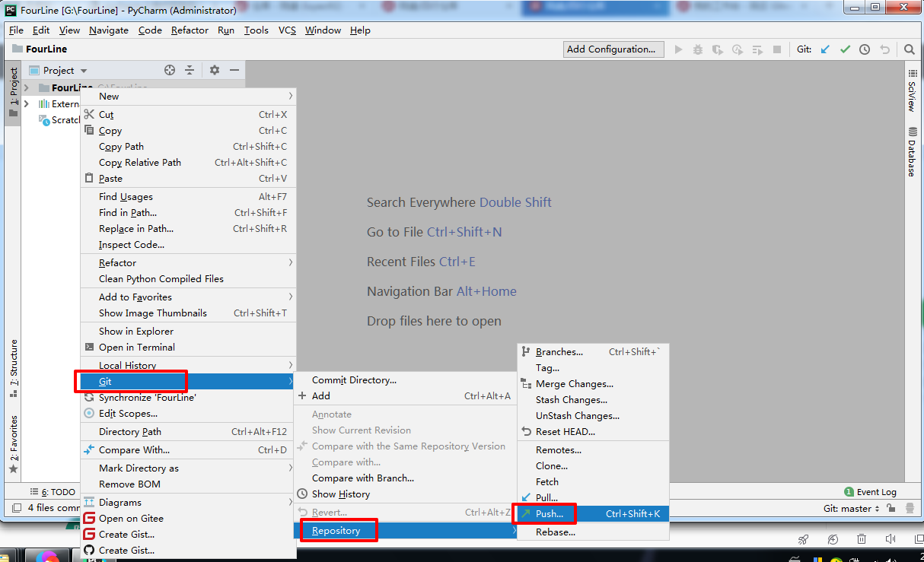Click the locate target icon in Project panel
This screenshot has height=562, width=924.
coord(170,70)
